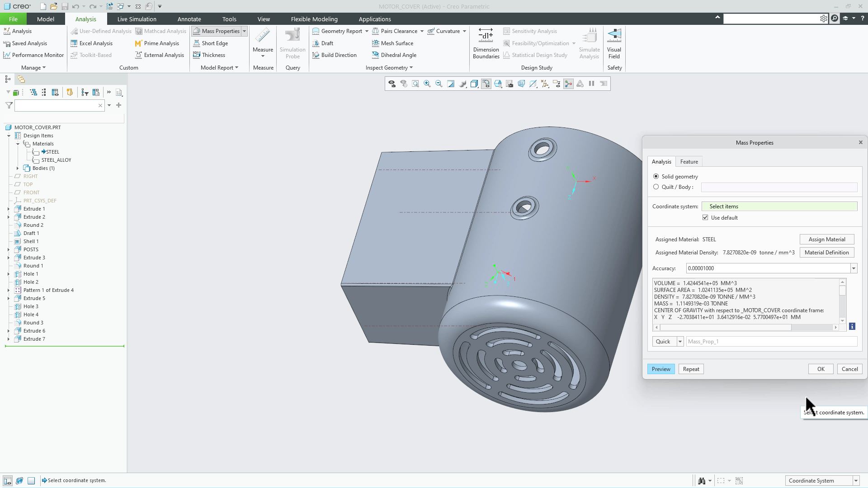Screen dimensions: 868x488
Task: Expand the Extrude 1 tree node
Action: (x=8, y=208)
